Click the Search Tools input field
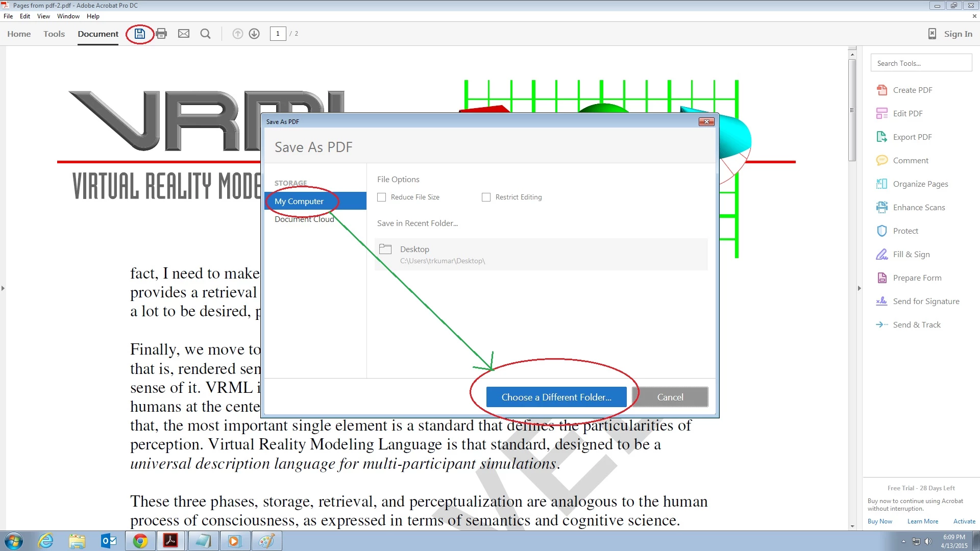 point(920,63)
